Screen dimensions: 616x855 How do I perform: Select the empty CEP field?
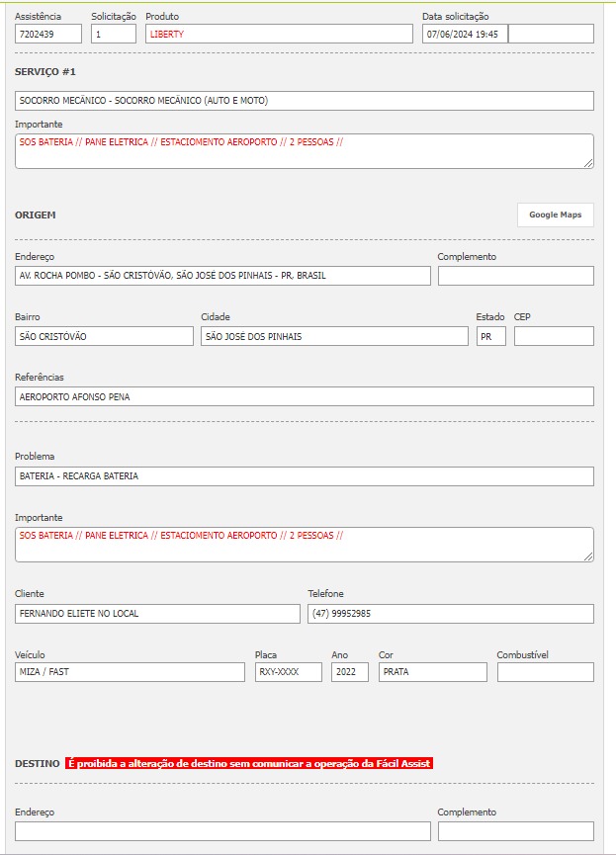[554, 336]
